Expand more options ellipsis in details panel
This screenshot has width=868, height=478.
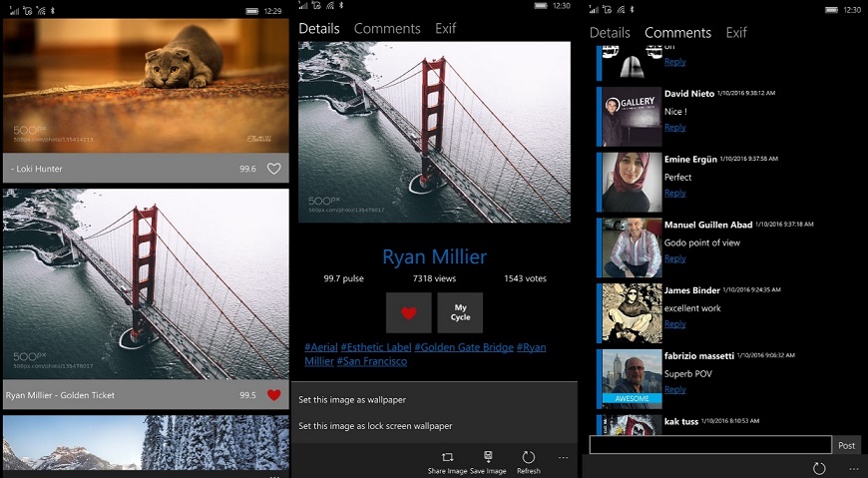564,458
